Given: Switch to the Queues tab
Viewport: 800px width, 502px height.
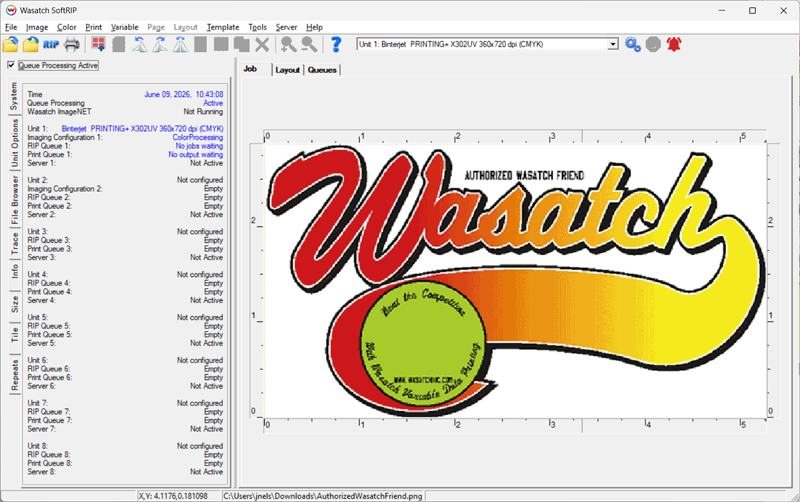Looking at the screenshot, I should pyautogui.click(x=322, y=70).
